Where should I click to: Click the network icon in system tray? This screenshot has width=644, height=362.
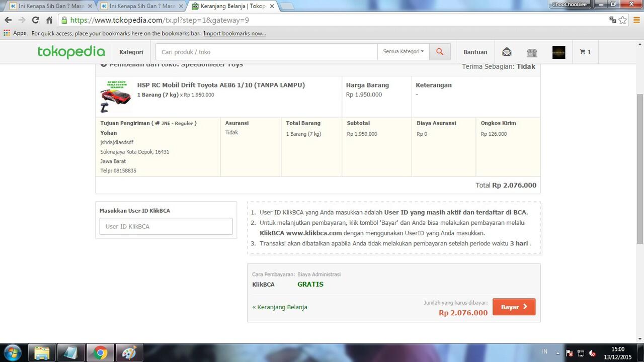[581, 353]
